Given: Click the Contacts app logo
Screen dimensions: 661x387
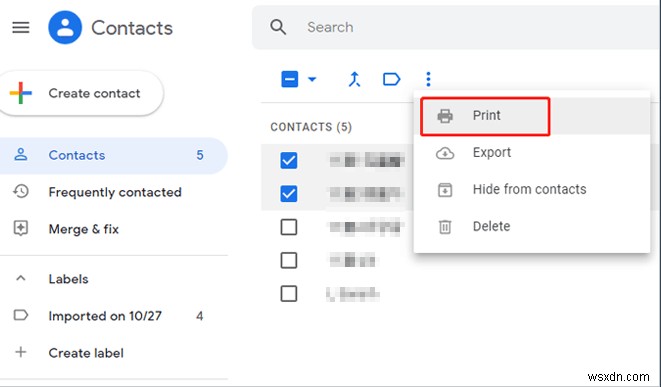Looking at the screenshot, I should tap(65, 27).
